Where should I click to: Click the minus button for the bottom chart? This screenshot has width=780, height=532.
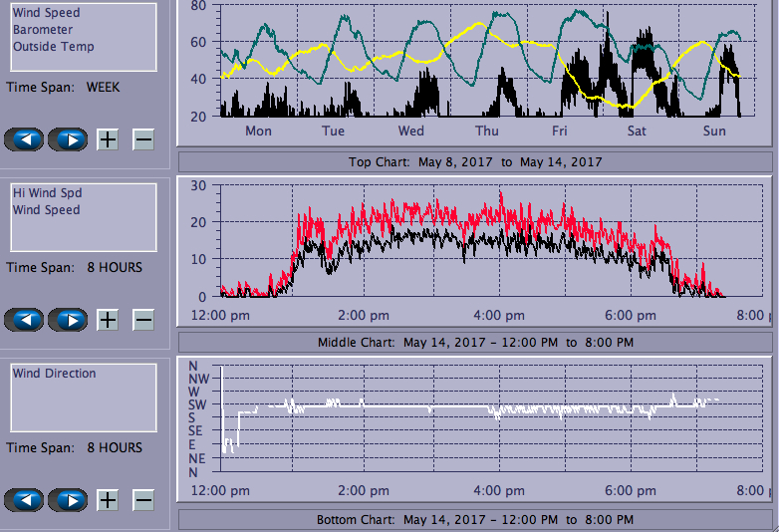(x=143, y=500)
